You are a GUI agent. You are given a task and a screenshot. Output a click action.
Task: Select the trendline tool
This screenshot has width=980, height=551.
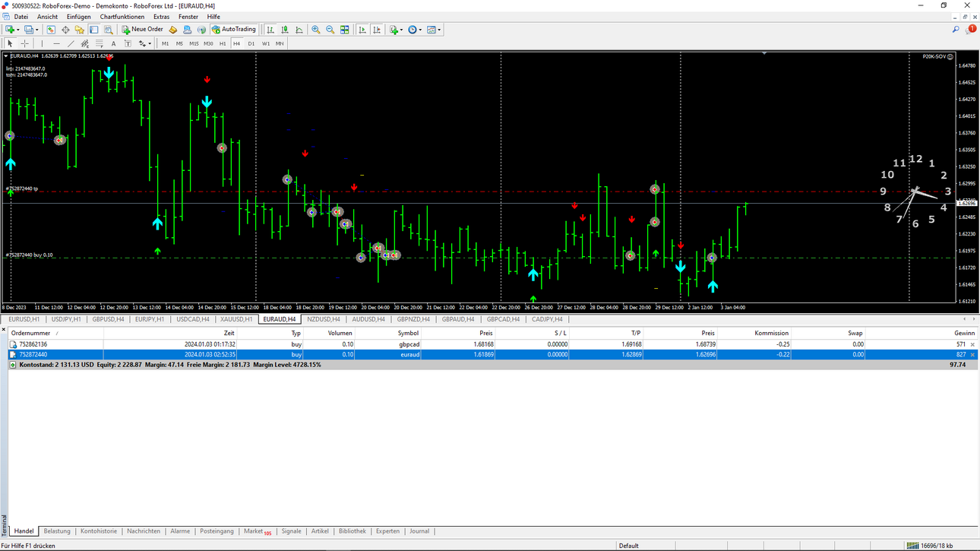click(71, 43)
